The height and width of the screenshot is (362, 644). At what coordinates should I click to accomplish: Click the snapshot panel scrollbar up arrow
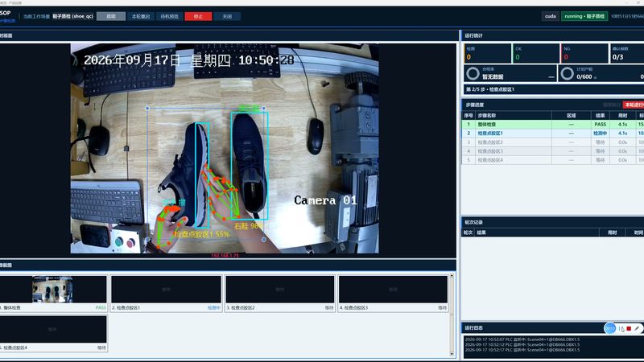coord(452,277)
